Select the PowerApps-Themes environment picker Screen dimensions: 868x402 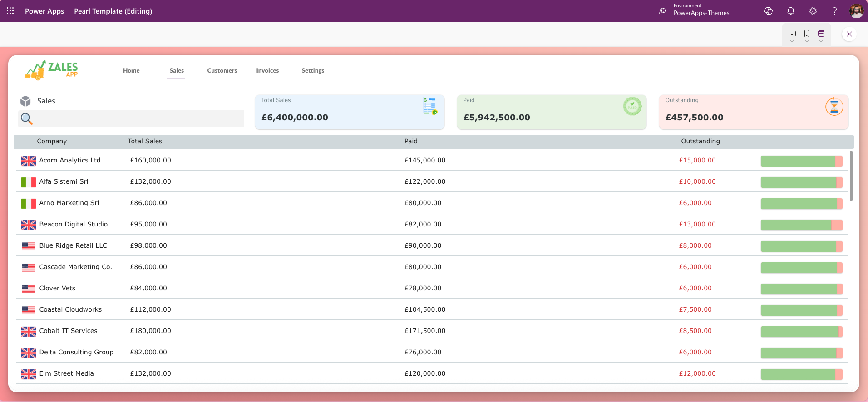pos(695,11)
